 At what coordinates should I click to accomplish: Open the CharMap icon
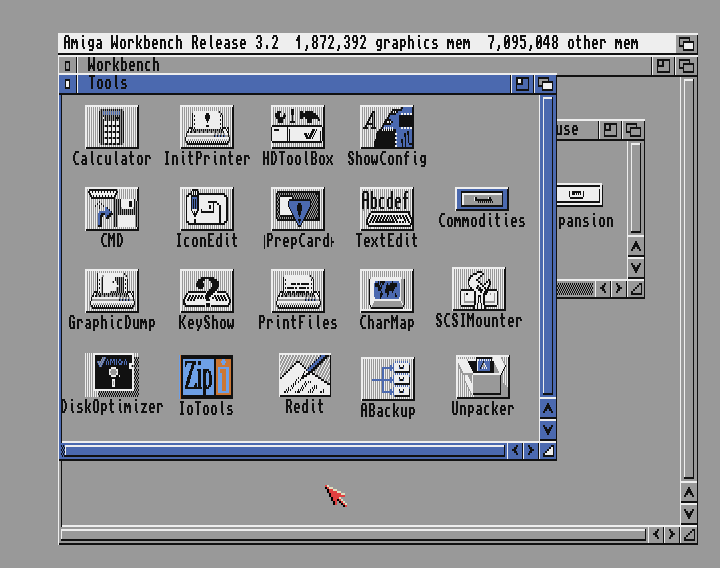coord(387,291)
